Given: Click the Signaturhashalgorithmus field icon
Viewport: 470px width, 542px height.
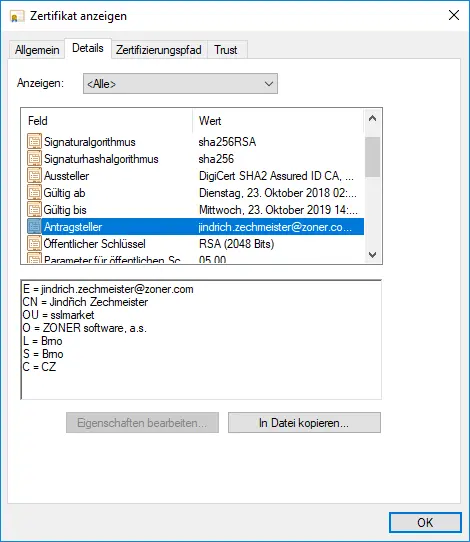Looking at the screenshot, I should coord(34,159).
